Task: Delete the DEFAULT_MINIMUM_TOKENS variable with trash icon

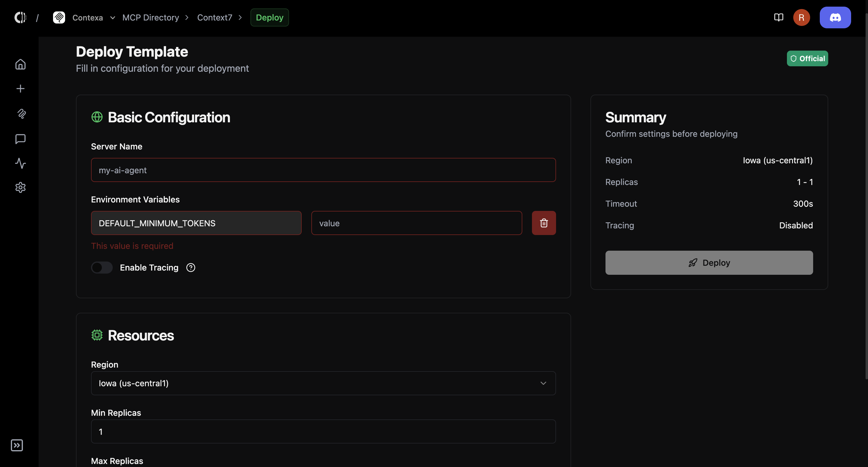Action: (x=543, y=223)
